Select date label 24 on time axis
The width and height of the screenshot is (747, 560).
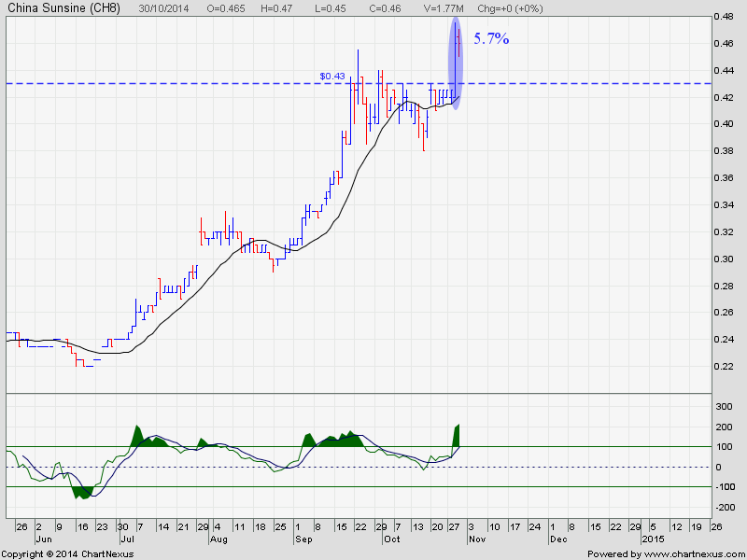pos(535,527)
